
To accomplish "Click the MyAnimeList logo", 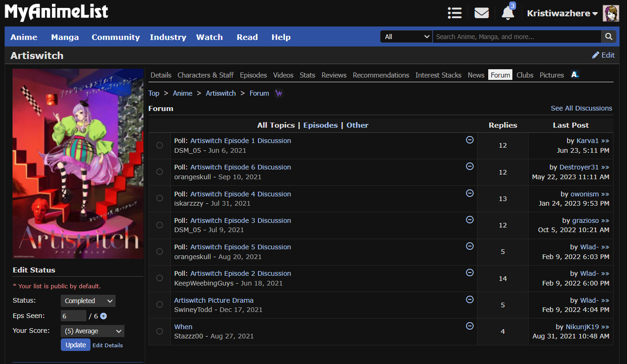I will 57,12.
